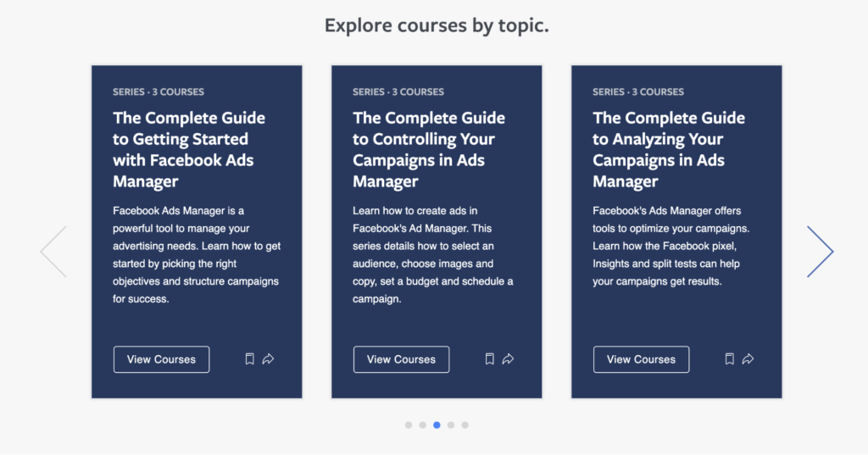Click the active blue pagination dot
868x455 pixels.
point(437,425)
